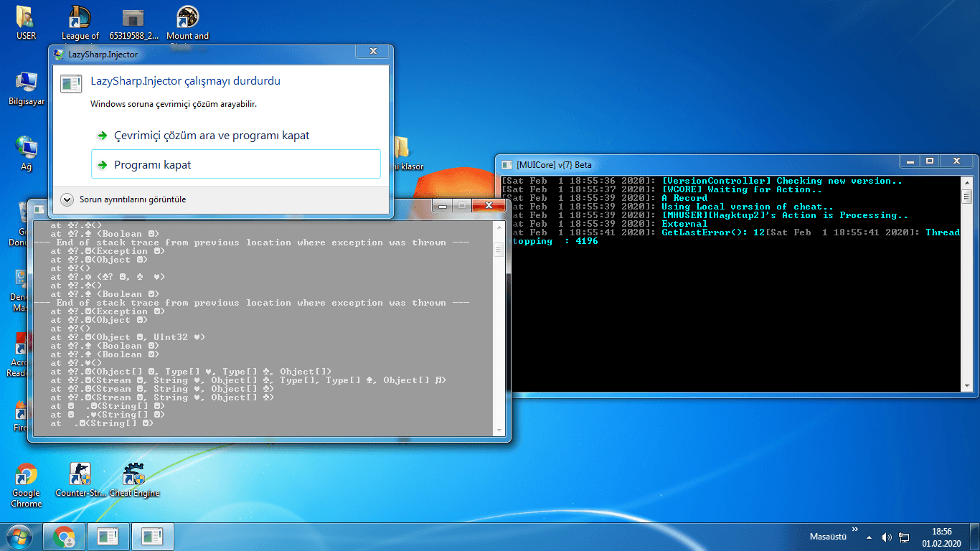Switch to the second console taskbar item
The width and height of the screenshot is (980, 551).
pos(151,536)
